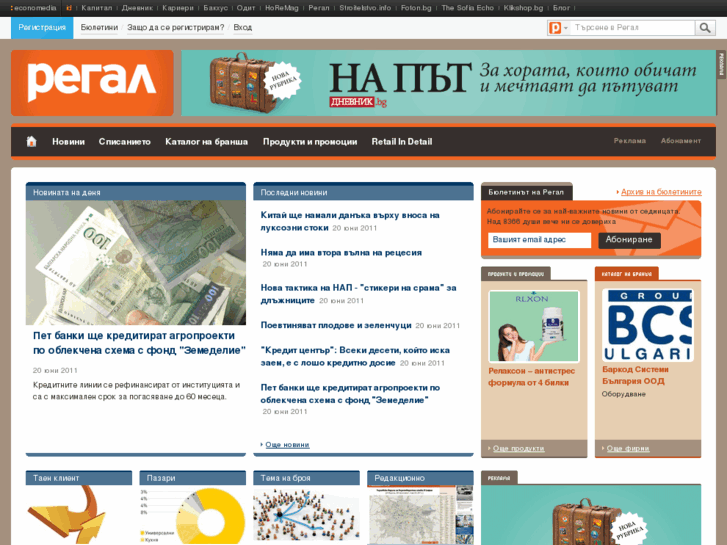Open Защо да се регистрирам? link

176,28
